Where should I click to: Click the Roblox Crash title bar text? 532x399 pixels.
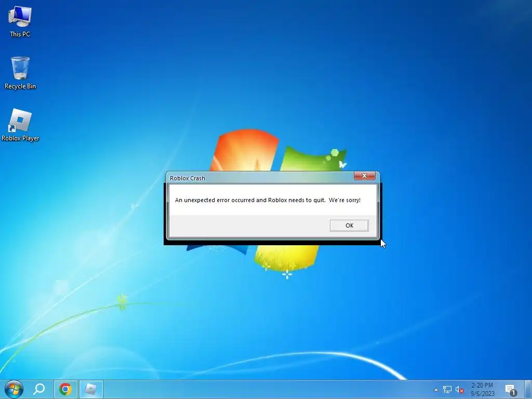point(187,178)
